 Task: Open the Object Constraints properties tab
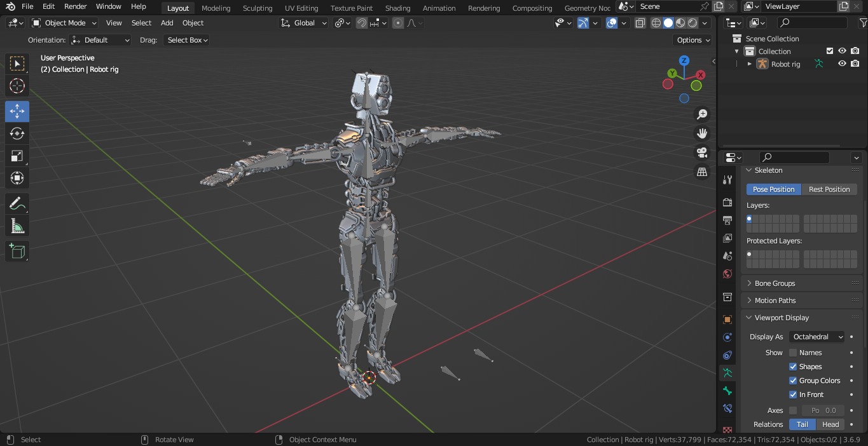727,355
